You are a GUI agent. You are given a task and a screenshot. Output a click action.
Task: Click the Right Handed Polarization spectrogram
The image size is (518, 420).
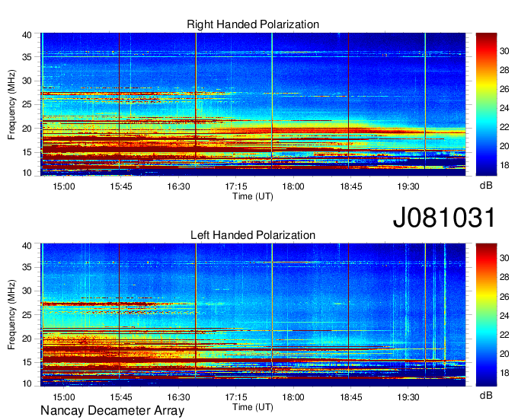click(x=253, y=104)
